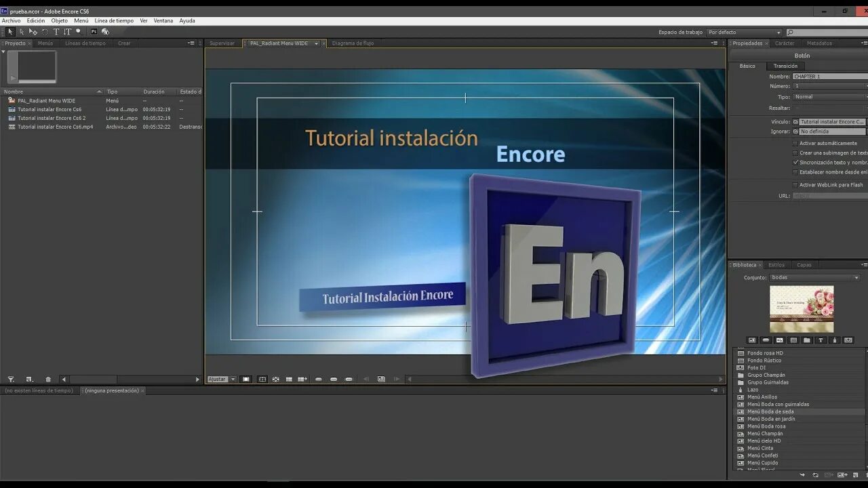Screen dimensions: 868x488
Task: Select the Rotate tool
Action: 45,32
